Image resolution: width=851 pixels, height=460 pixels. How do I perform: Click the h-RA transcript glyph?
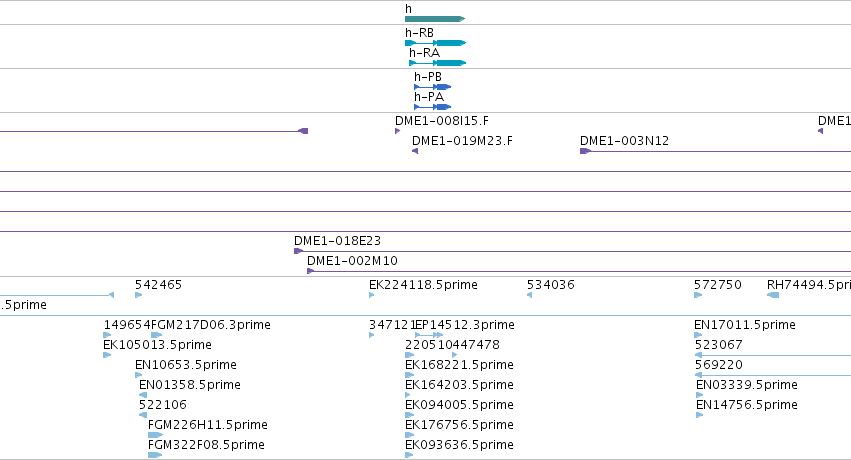(437, 63)
